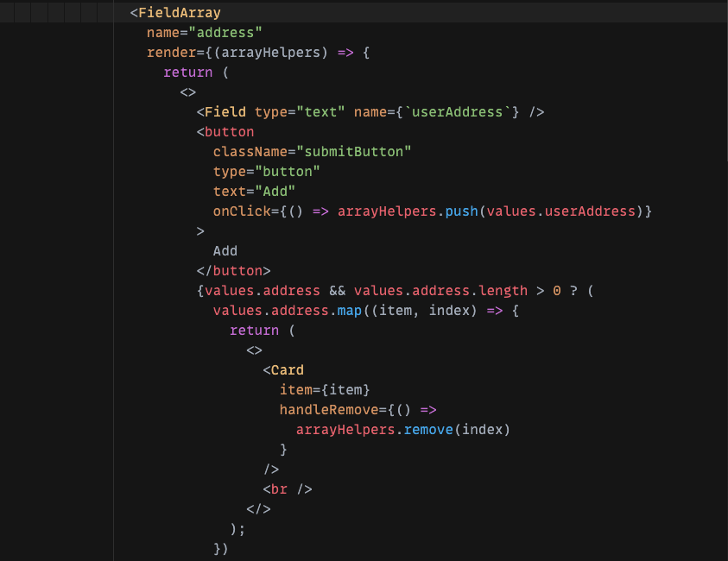Click the br tag
Viewport: 728px width, 561px height.
(x=288, y=489)
